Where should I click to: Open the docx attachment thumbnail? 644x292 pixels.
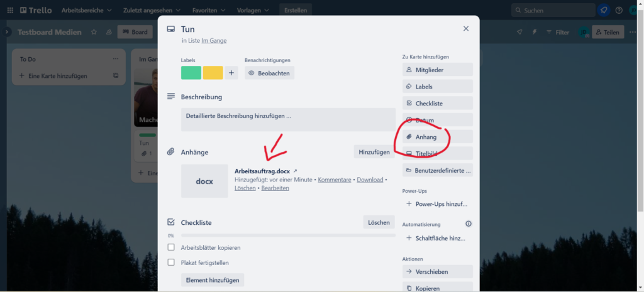[204, 181]
